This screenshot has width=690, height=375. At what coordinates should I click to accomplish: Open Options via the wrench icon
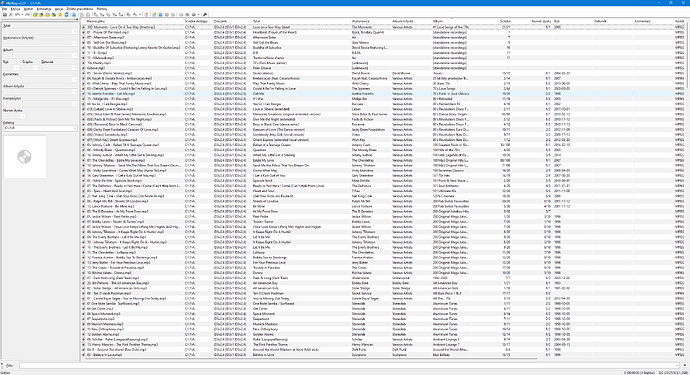(x=205, y=15)
